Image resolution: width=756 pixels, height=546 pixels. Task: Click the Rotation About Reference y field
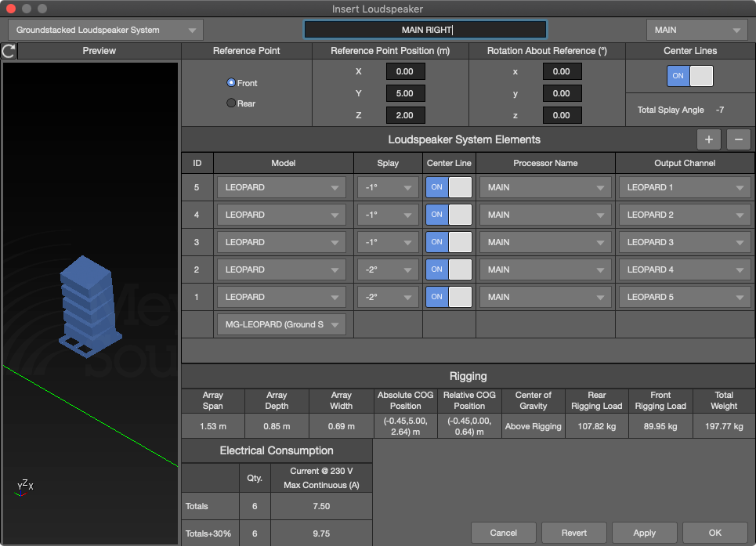(562, 93)
